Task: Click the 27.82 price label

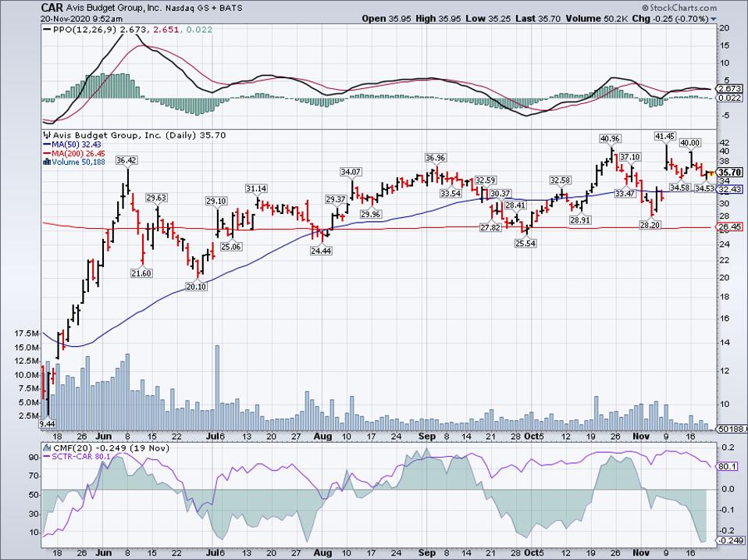Action: tap(490, 227)
